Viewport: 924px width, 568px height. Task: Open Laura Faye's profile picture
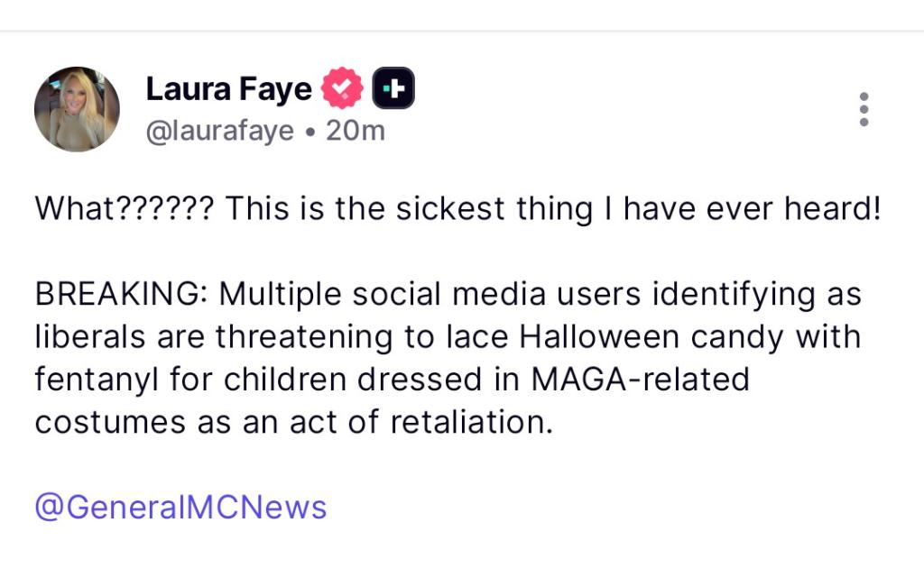click(77, 109)
